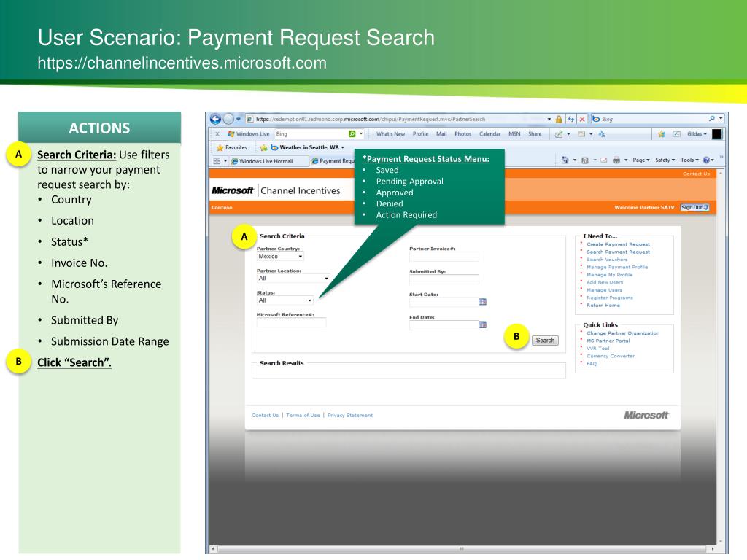Expand the Weather in Seattle, WA dropdown
The image size is (747, 560).
(x=343, y=147)
